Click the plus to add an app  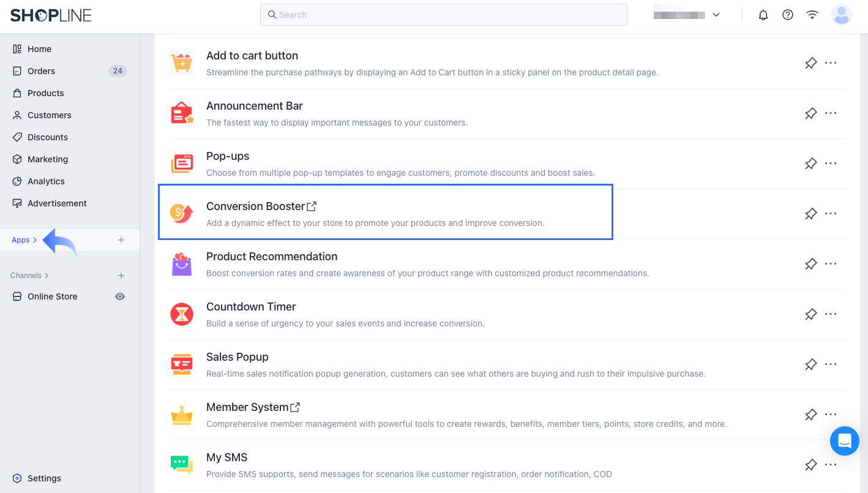pos(121,239)
